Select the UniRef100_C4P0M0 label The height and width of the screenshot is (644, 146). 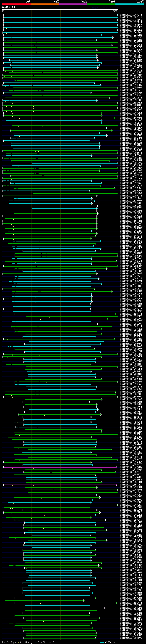(131, 595)
